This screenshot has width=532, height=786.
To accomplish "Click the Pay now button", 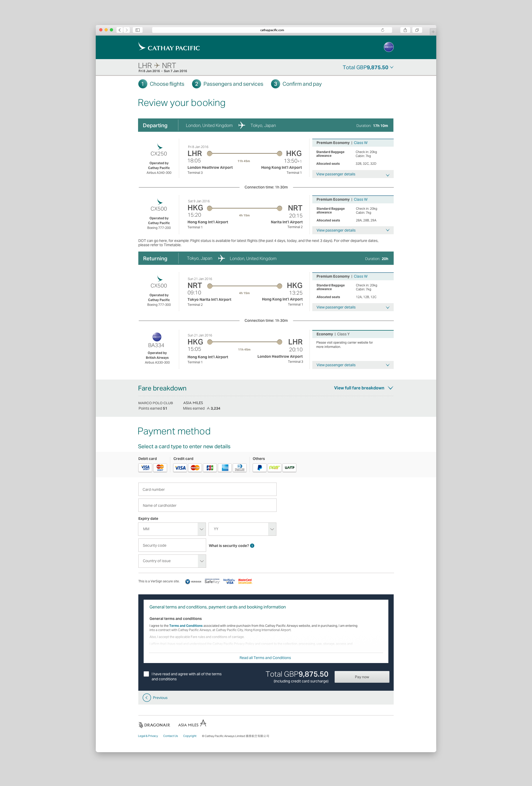I will (x=362, y=677).
